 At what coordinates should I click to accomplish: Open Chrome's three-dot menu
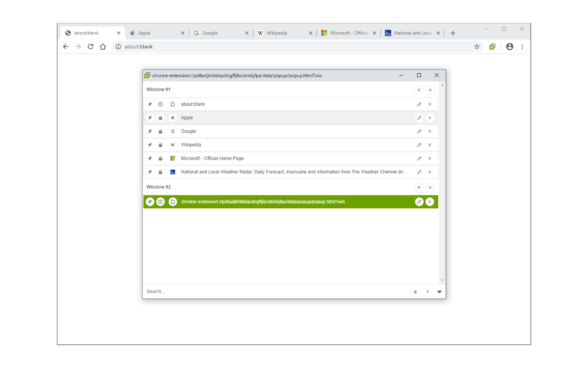[x=522, y=46]
